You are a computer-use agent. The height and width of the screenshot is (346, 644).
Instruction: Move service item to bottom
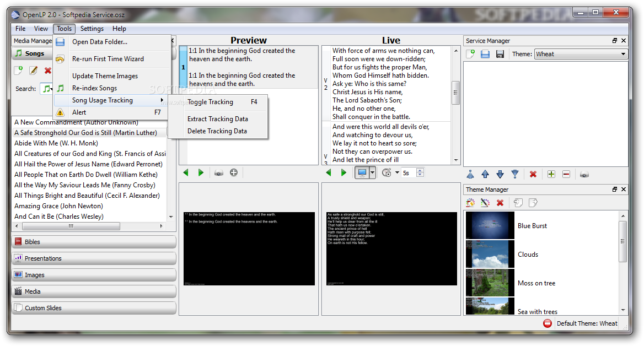tap(515, 174)
